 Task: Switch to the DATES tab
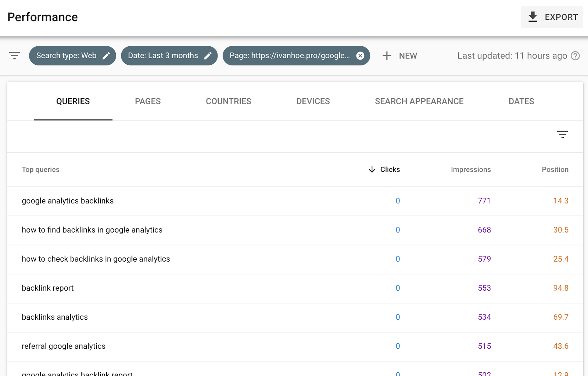521,101
